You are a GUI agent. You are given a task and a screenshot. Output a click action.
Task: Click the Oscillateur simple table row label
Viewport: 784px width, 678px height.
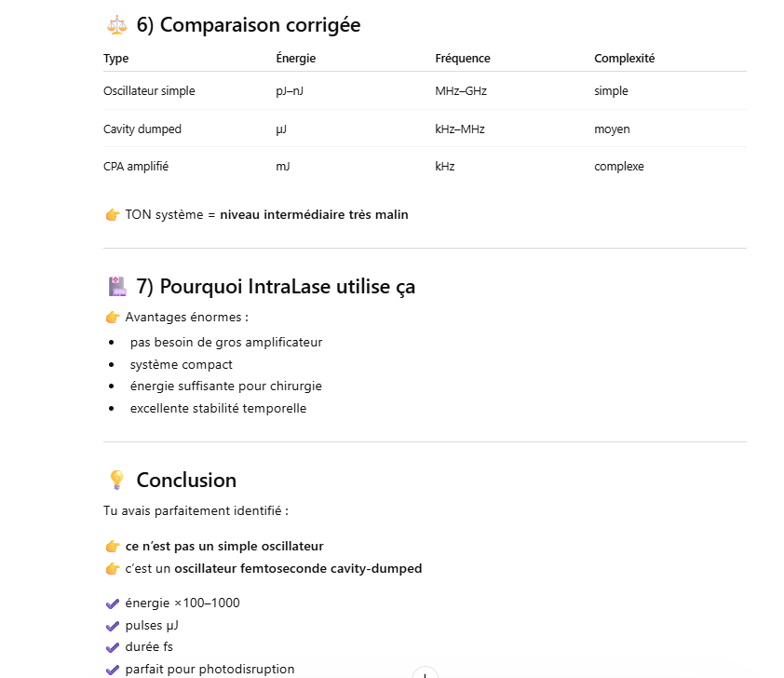click(x=149, y=91)
